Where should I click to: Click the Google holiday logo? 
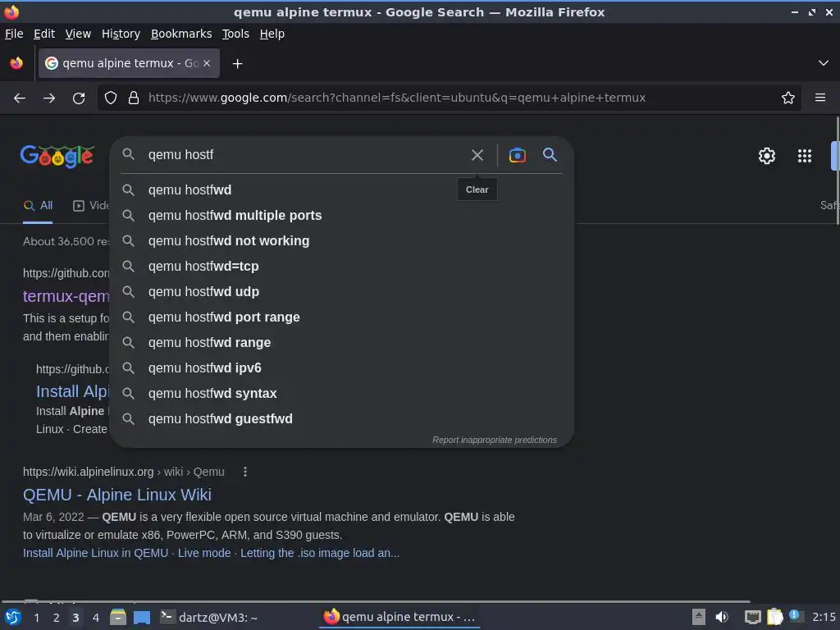click(57, 157)
